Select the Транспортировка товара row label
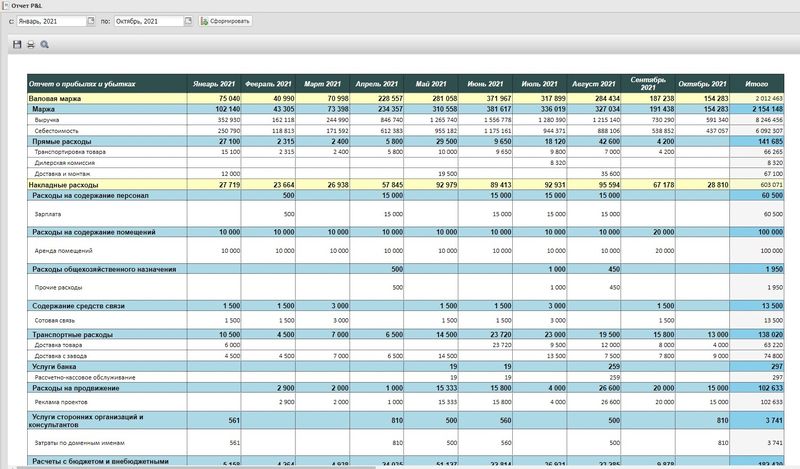 pos(70,152)
